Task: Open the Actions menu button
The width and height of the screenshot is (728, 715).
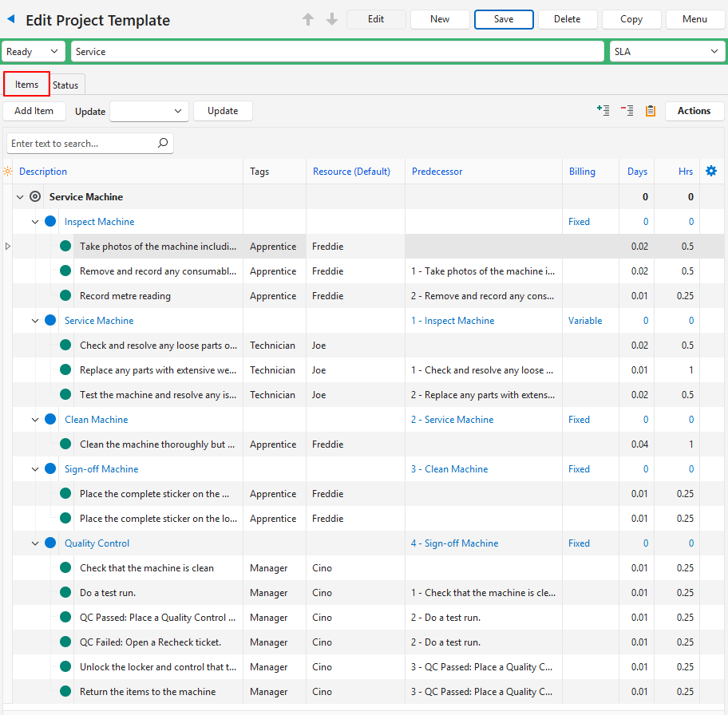Action: 694,111
